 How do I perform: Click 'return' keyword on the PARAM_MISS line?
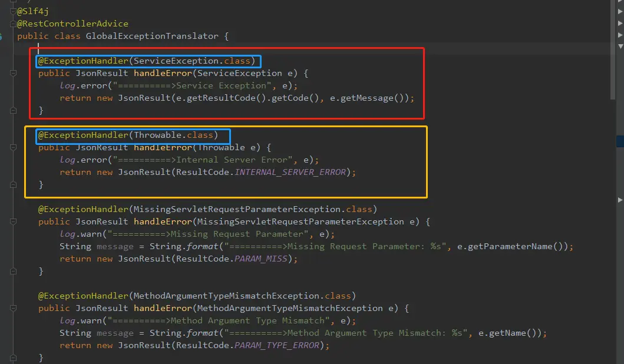[x=75, y=259]
